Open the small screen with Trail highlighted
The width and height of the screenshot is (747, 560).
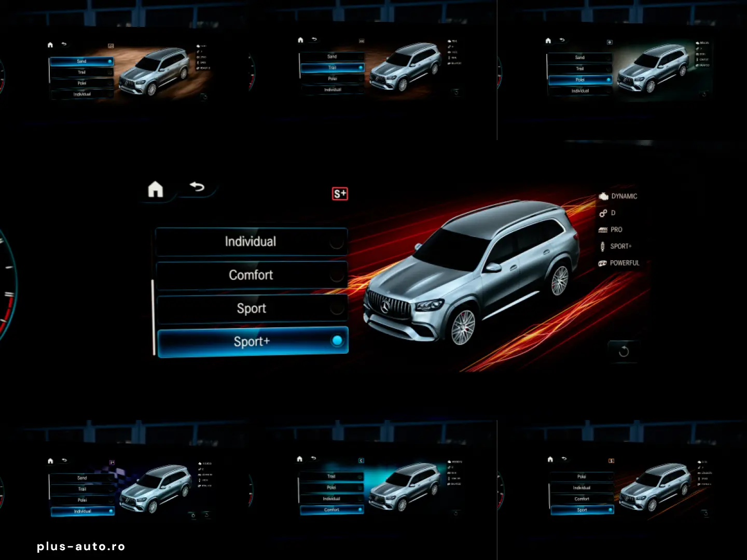[x=380, y=66]
